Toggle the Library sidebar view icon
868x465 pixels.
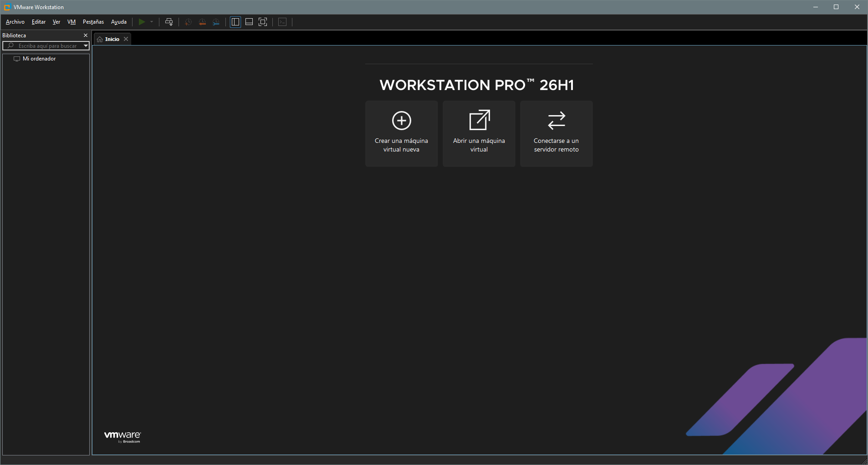tap(235, 22)
